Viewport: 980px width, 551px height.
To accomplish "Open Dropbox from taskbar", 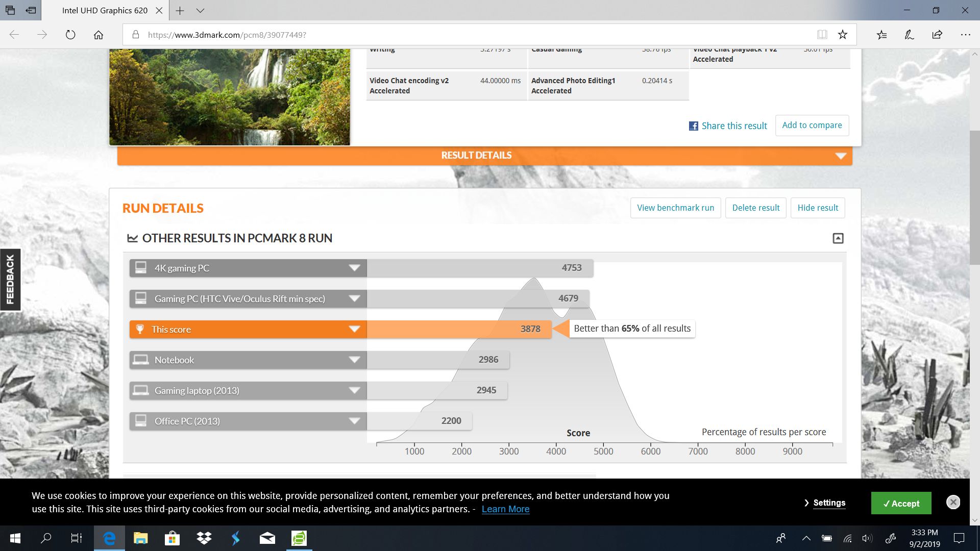I will pos(204,538).
